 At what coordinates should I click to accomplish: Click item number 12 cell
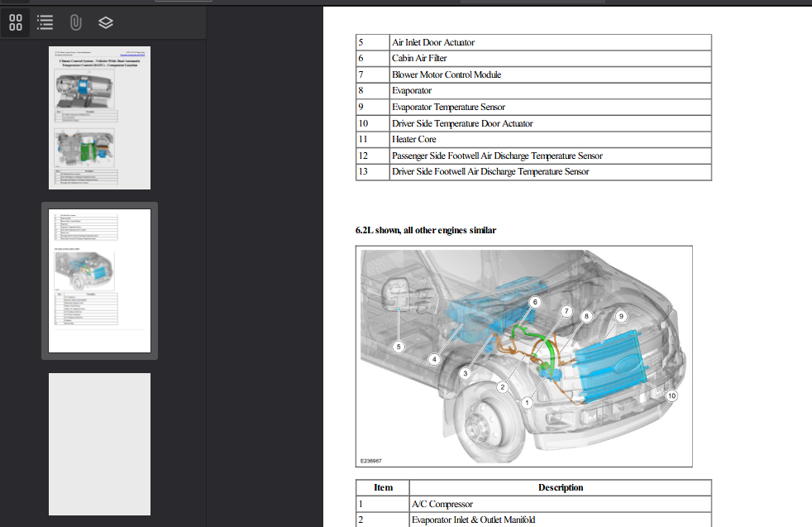pyautogui.click(x=373, y=156)
